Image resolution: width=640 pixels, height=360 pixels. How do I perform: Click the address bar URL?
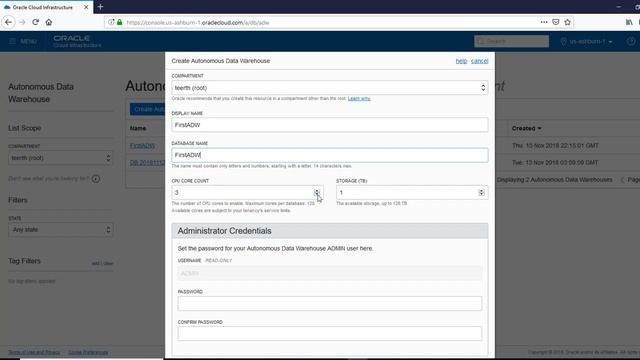tap(198, 23)
